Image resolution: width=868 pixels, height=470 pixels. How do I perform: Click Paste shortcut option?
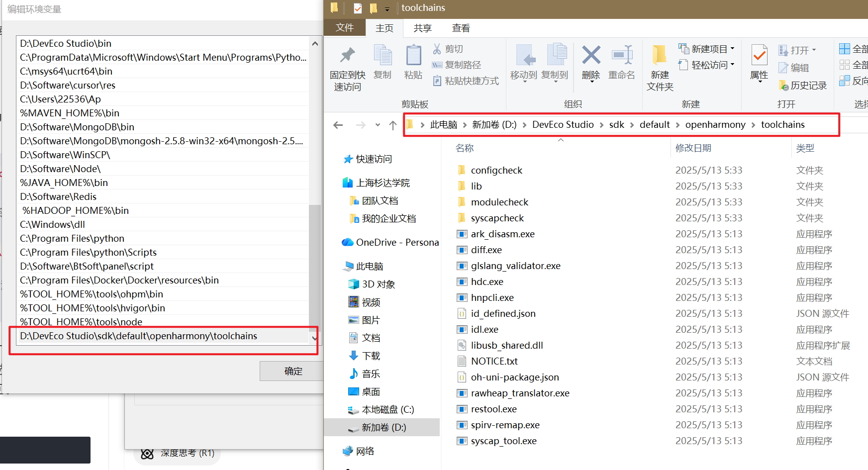(x=466, y=81)
